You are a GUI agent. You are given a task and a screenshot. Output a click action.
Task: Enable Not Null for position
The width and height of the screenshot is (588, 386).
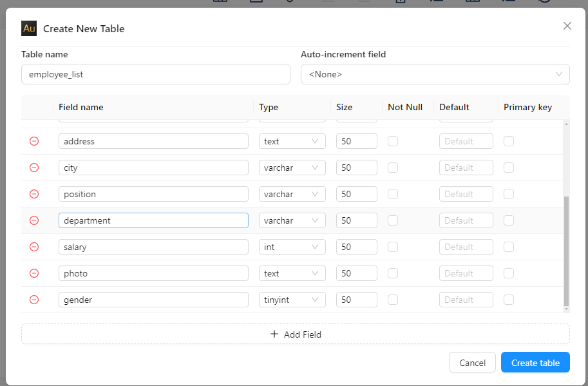(x=393, y=194)
